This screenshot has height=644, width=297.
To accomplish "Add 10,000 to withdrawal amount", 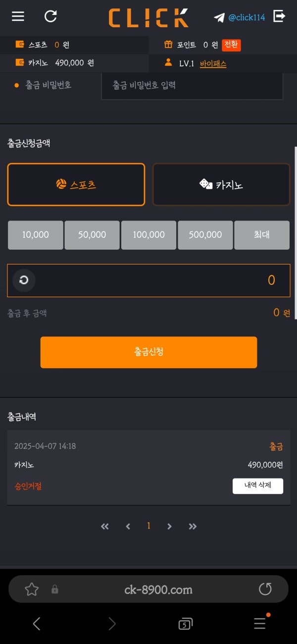I will point(36,235).
